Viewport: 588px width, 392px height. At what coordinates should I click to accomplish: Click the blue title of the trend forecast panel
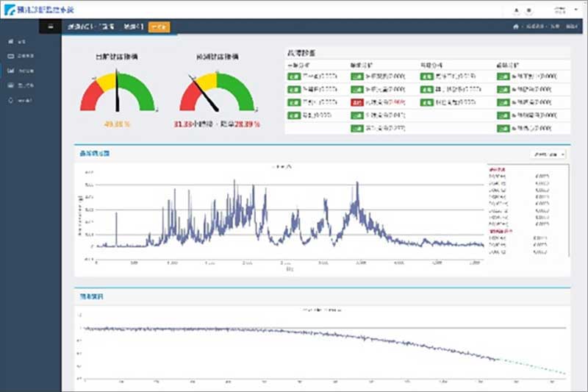pyautogui.click(x=91, y=296)
